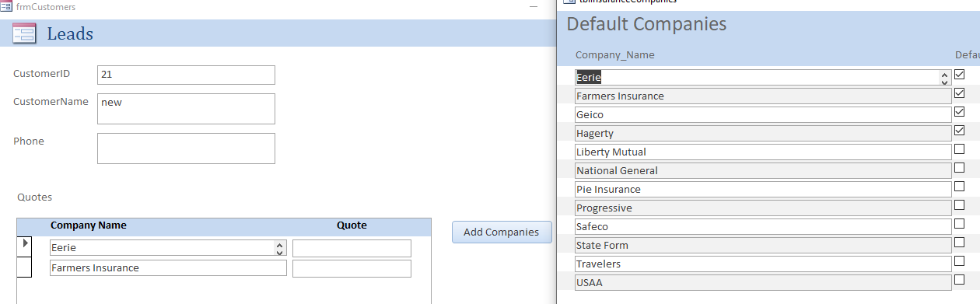Click the Default Companies form title
The image size is (980, 304).
[x=646, y=24]
